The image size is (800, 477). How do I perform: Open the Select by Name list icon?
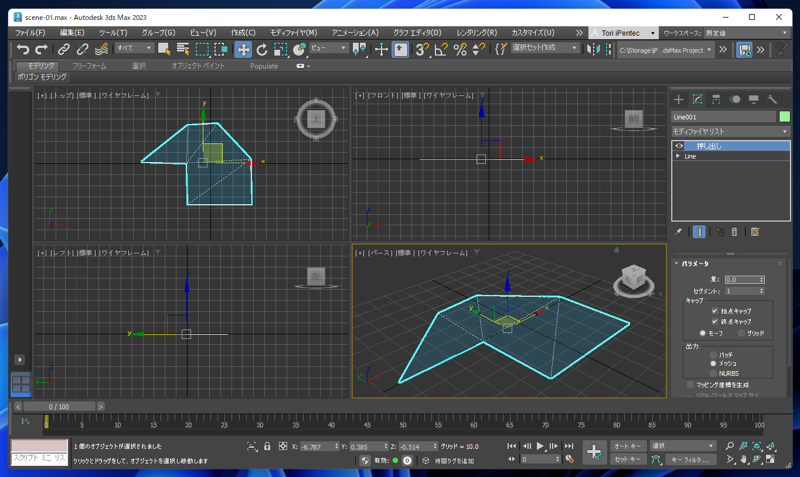click(x=183, y=49)
